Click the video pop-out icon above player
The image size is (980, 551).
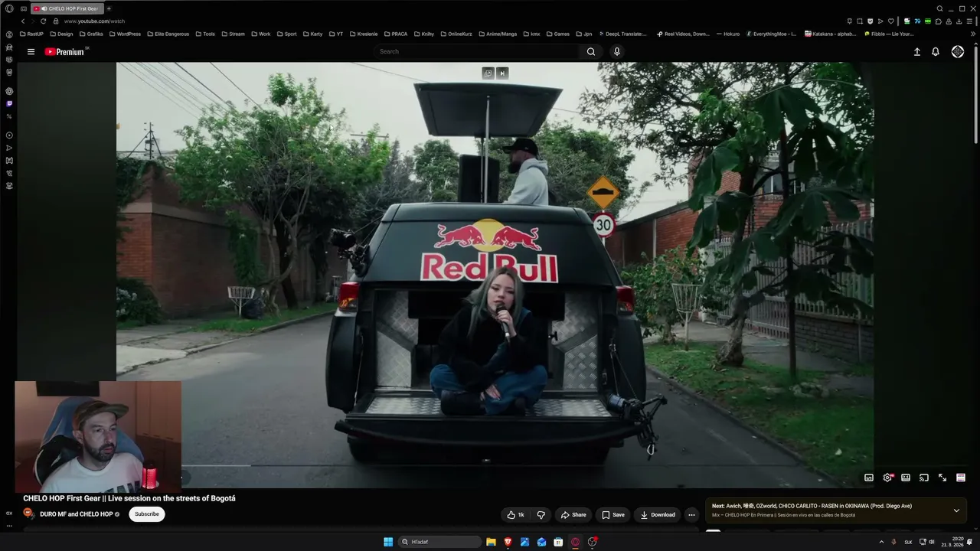click(x=488, y=73)
